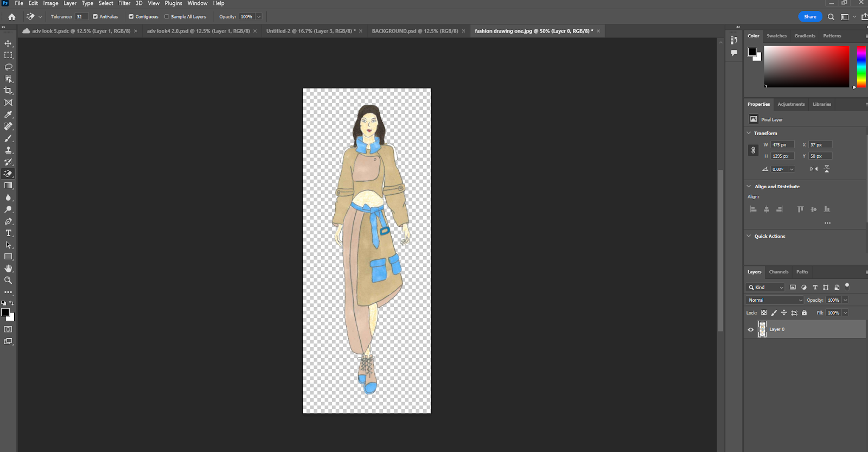868x452 pixels.
Task: Toggle lock all on layer
Action: [x=804, y=313]
